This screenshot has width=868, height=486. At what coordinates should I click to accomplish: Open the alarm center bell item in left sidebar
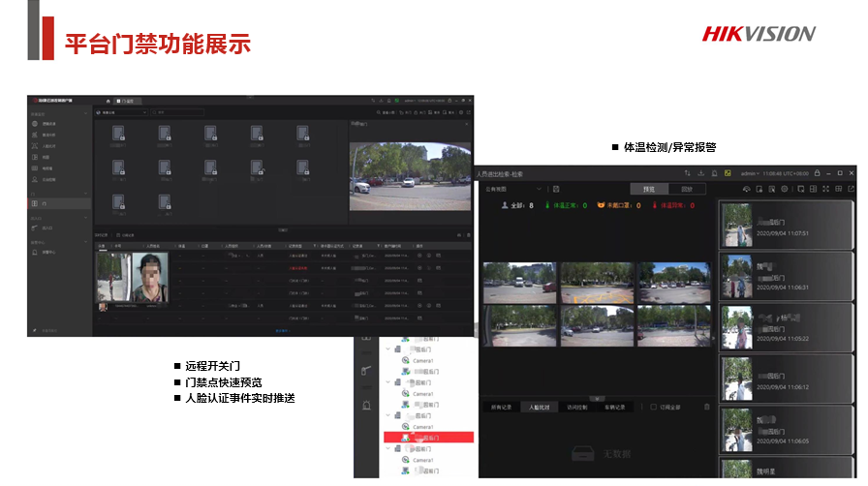59,253
